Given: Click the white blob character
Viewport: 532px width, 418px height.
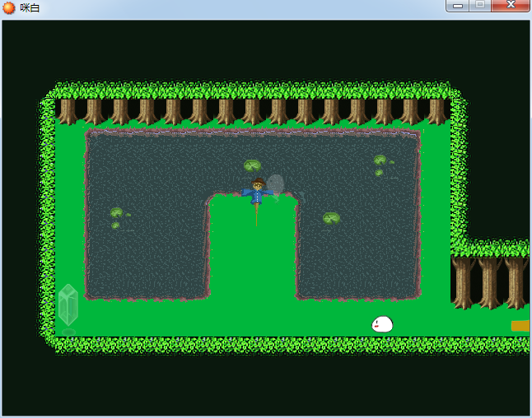Looking at the screenshot, I should tap(382, 324).
